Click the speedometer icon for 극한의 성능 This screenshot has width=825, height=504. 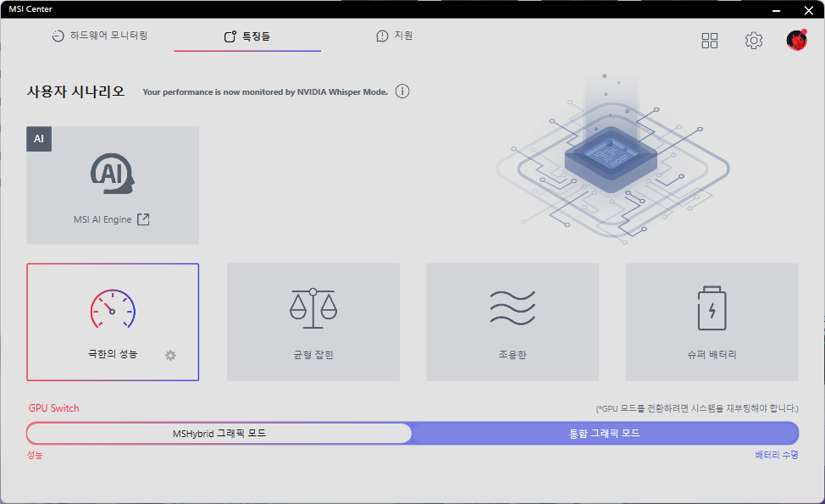click(113, 309)
